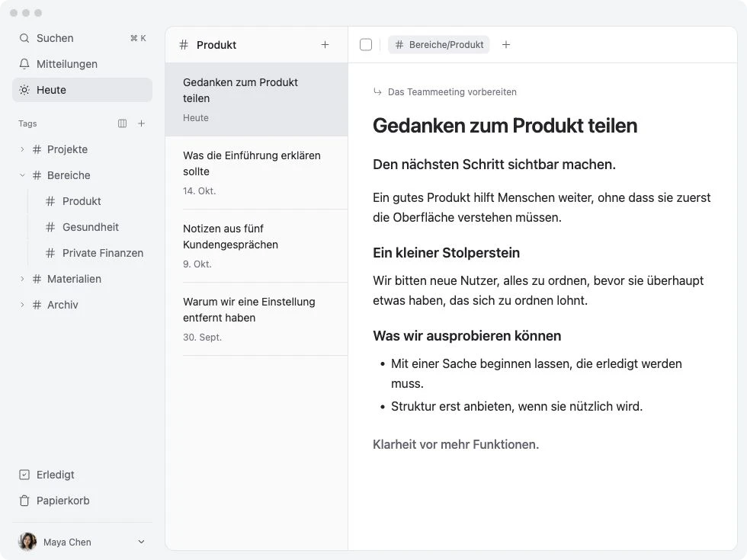Open Mitteilungen in the sidebar
Image resolution: width=747 pixels, height=560 pixels.
pos(82,64)
